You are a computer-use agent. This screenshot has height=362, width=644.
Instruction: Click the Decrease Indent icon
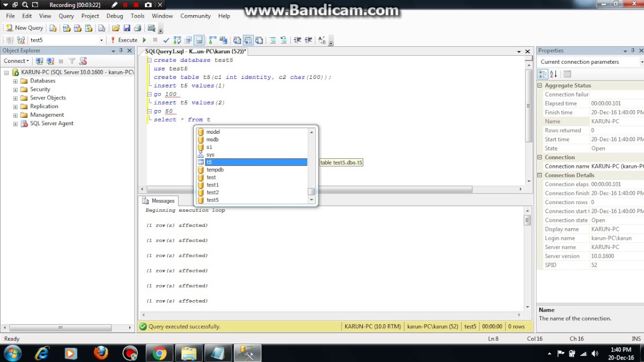[297, 40]
